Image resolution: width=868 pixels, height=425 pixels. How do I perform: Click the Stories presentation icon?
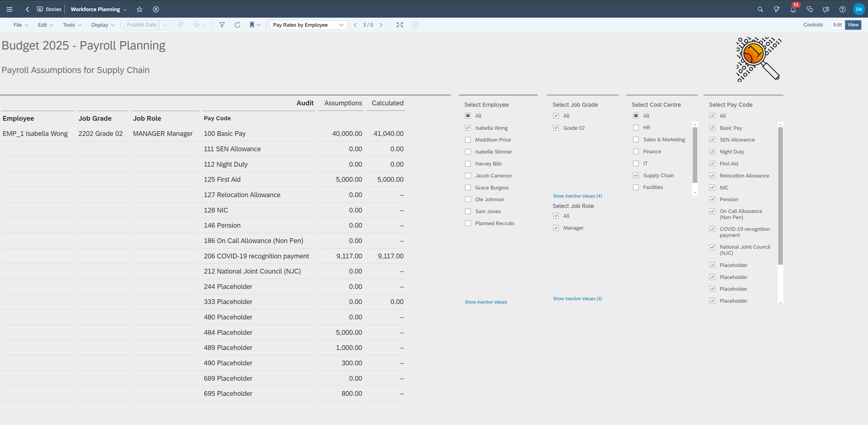tap(40, 9)
